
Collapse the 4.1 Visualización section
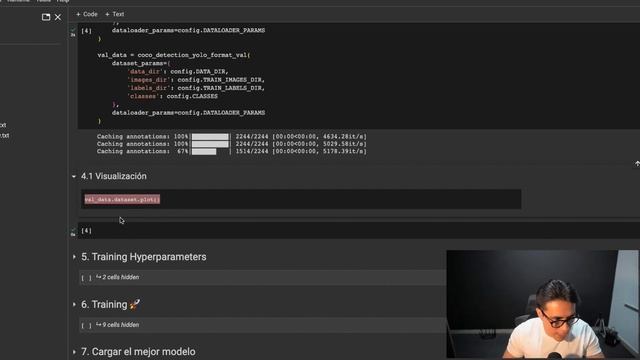(74, 176)
